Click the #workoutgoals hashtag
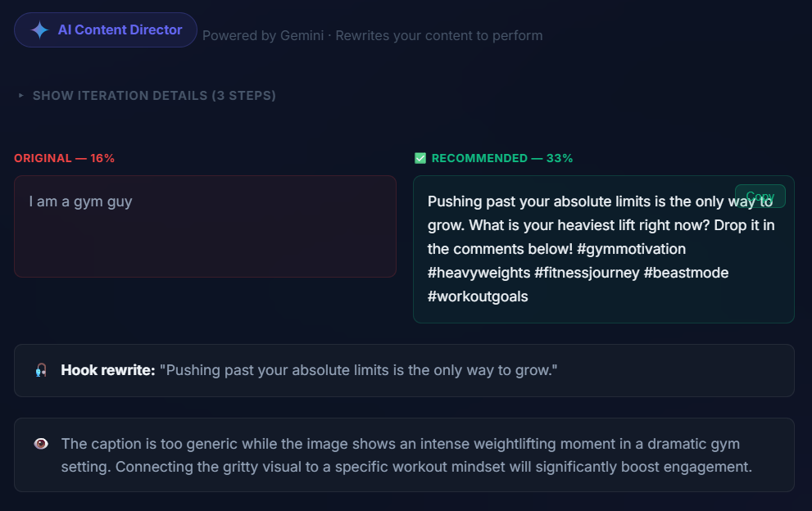 [478, 296]
